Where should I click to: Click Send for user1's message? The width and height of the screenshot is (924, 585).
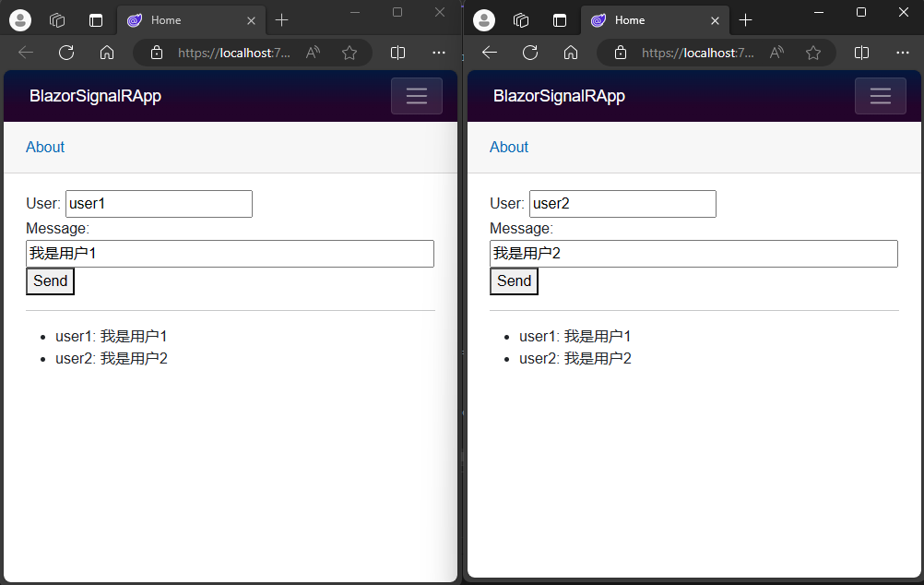(50, 281)
